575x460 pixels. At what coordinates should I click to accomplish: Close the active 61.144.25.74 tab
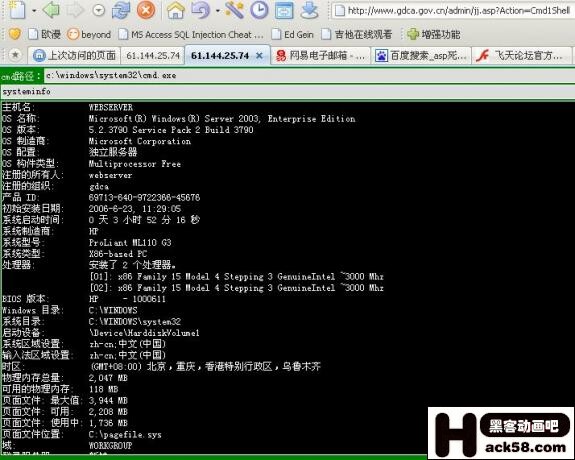pos(259,55)
